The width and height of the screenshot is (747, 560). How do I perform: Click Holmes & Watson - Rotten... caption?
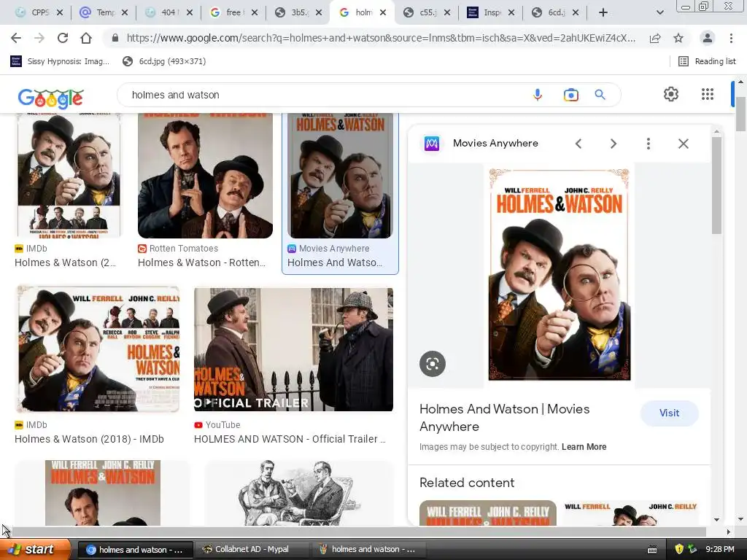[x=201, y=262]
